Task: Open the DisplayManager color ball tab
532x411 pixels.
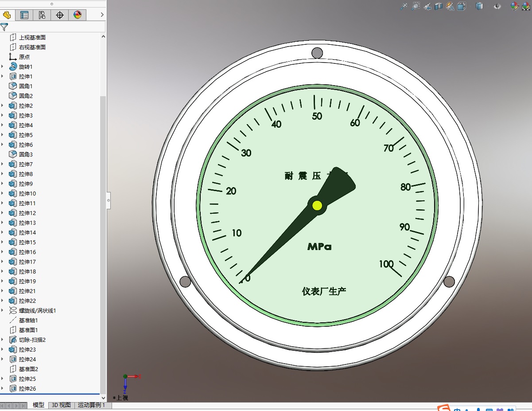Action: pyautogui.click(x=78, y=15)
